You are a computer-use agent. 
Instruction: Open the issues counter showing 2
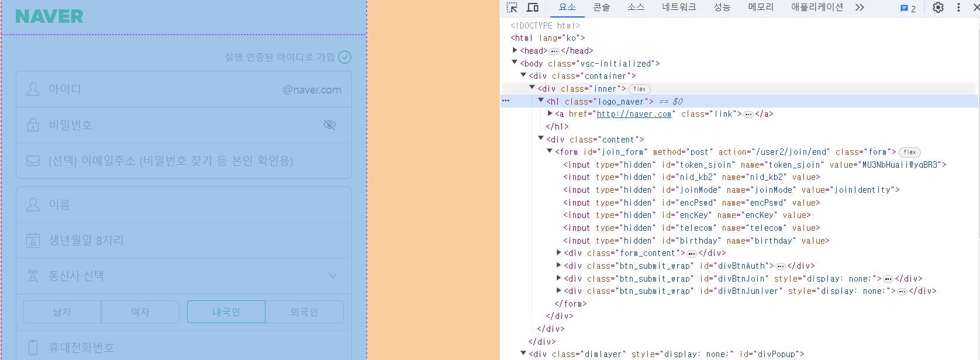[908, 8]
